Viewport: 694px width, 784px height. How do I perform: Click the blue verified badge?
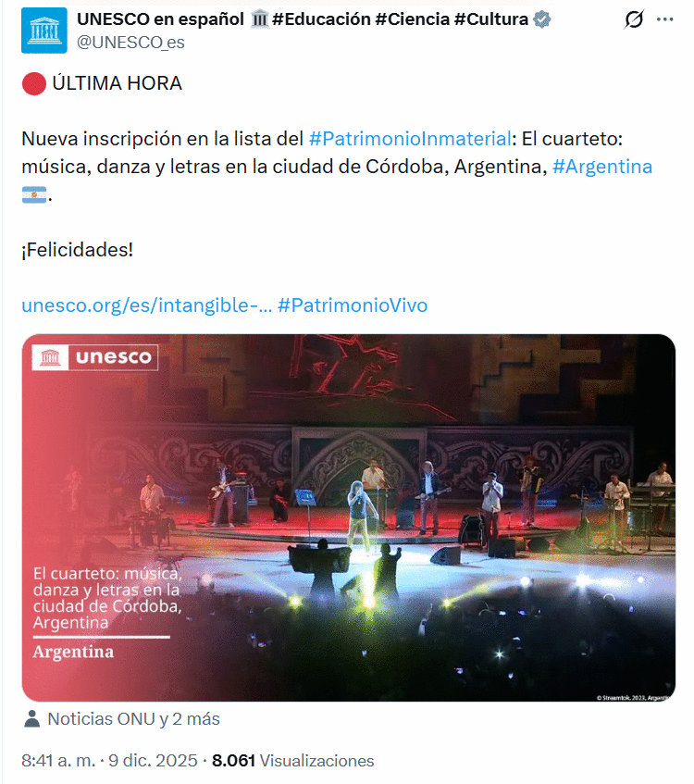[542, 19]
